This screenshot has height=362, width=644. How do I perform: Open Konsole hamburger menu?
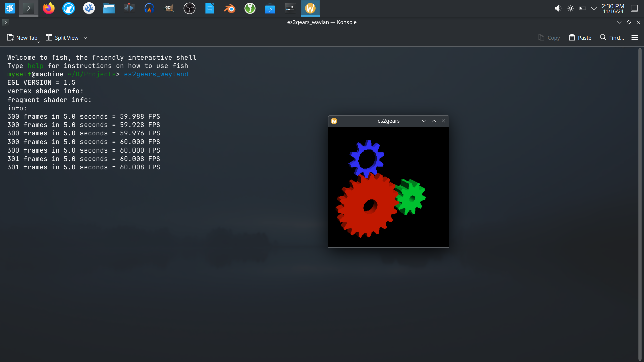click(635, 38)
